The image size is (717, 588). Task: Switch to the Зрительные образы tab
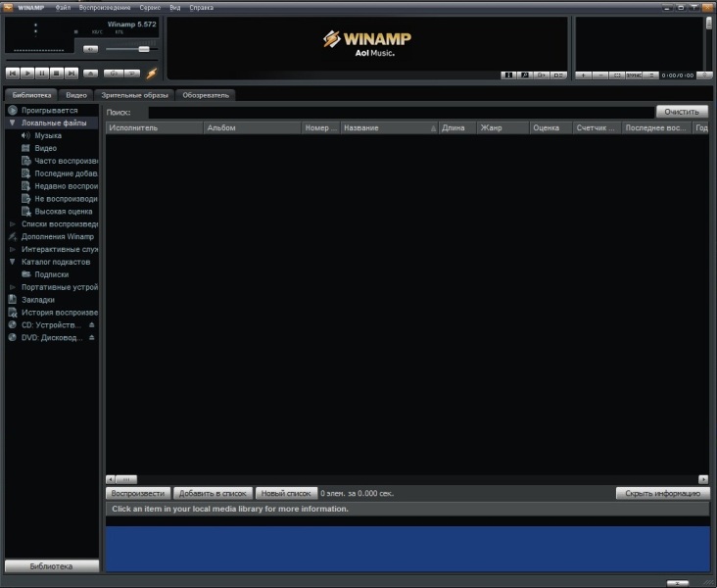(135, 95)
